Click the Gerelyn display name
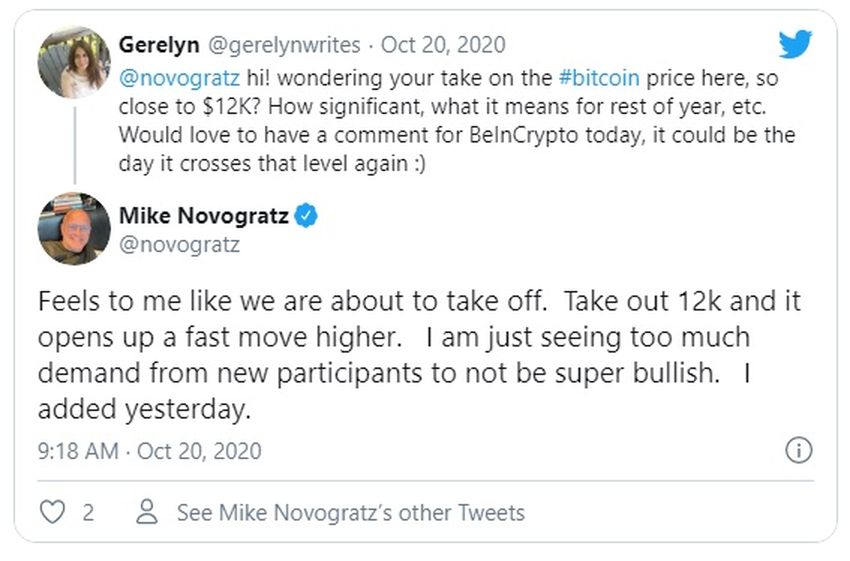850x561 pixels. [158, 45]
